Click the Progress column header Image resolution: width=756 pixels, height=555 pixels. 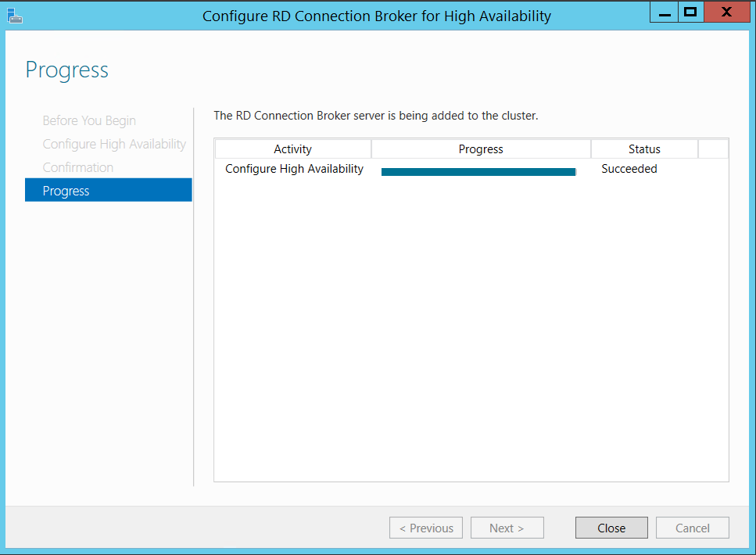tap(481, 149)
